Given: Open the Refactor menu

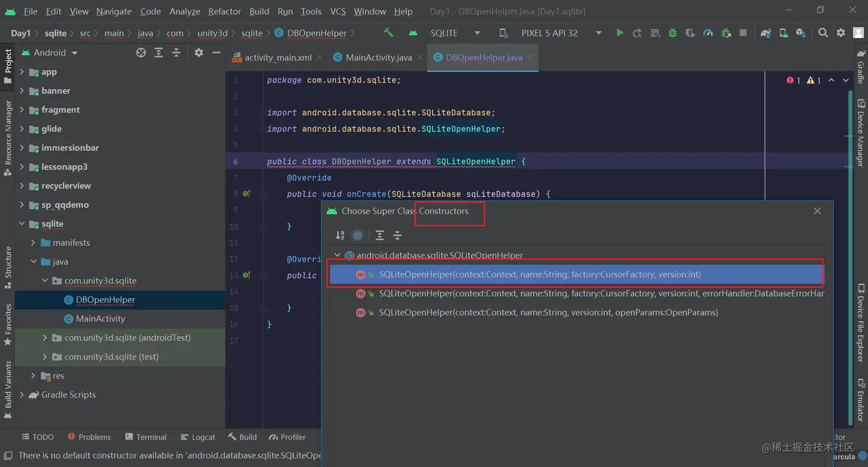Looking at the screenshot, I should [x=224, y=11].
